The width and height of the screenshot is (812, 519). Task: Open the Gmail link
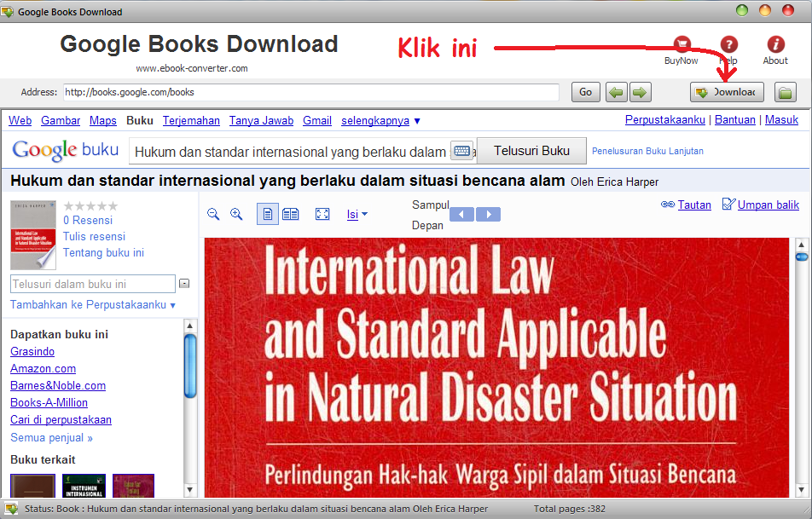point(317,120)
